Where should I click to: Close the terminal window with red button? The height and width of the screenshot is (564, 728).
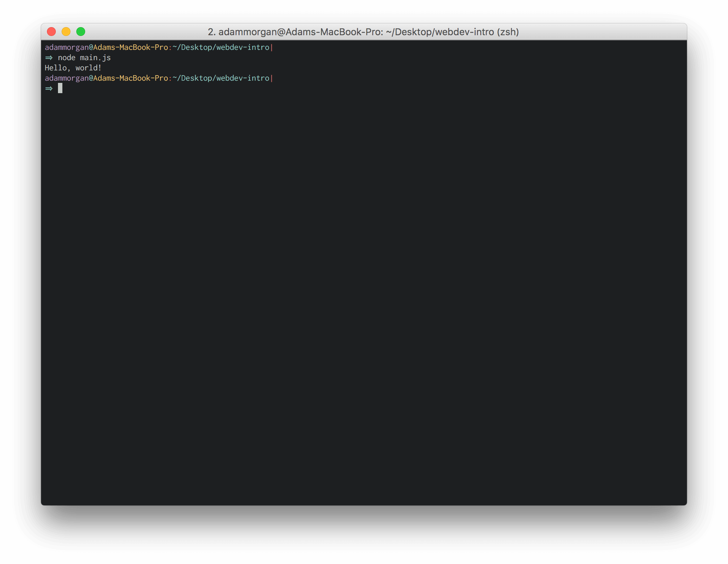[51, 32]
